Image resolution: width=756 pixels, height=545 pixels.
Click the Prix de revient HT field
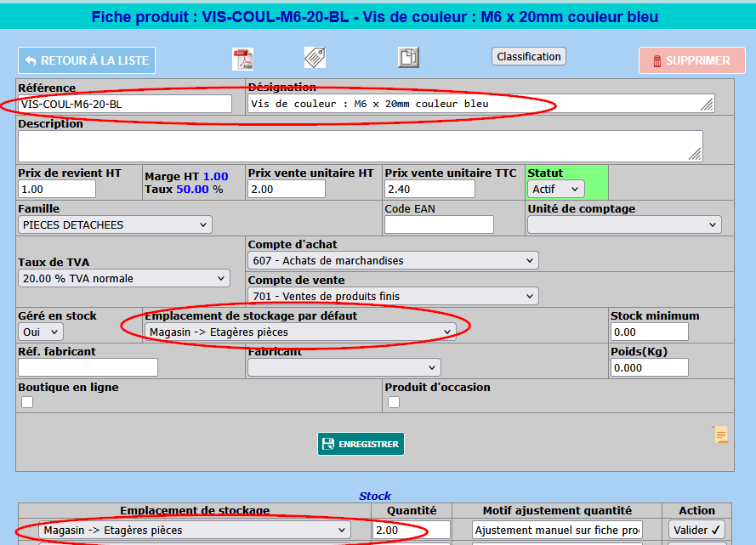57,190
